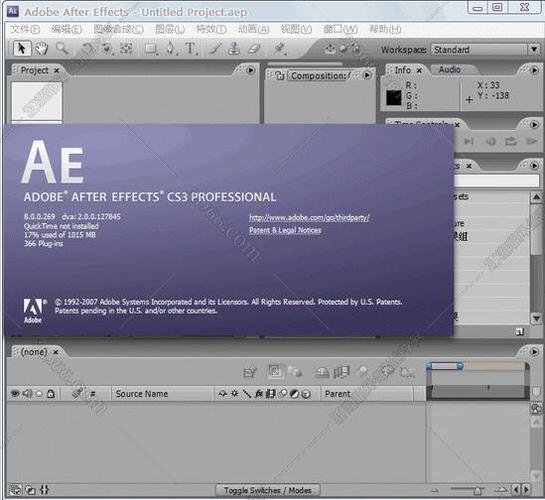The image size is (545, 500).
Task: Open the Info panel options menu arrow
Action: tap(535, 70)
